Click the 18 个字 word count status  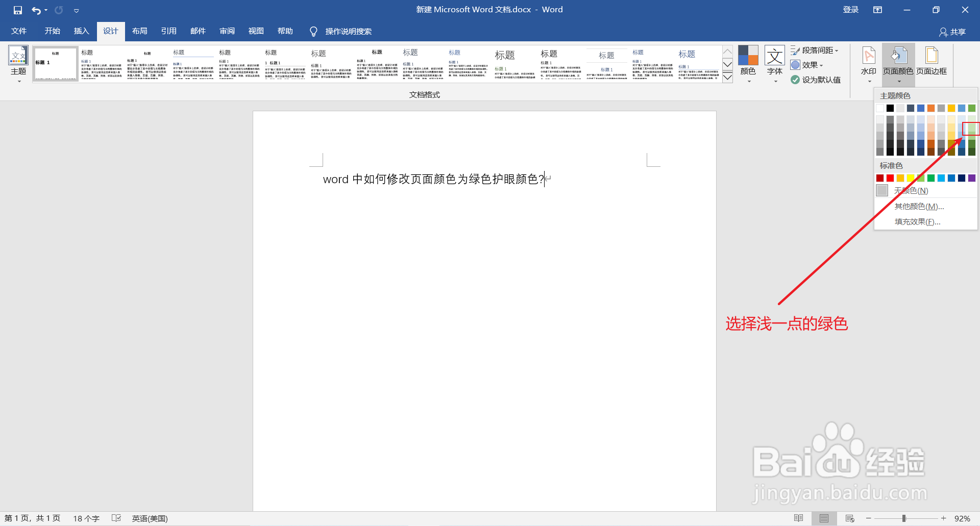tap(86, 518)
